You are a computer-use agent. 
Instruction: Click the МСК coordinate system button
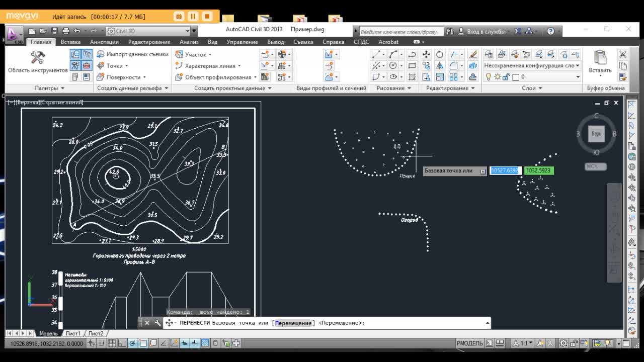[596, 166]
